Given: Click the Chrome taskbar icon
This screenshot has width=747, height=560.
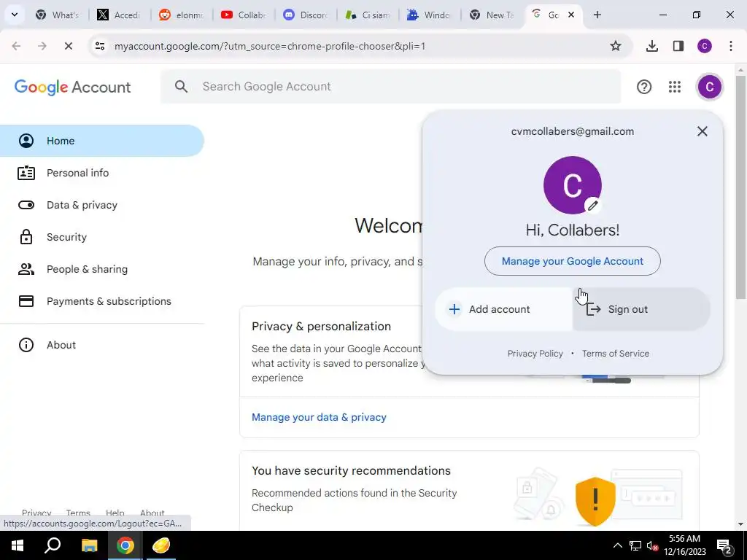Looking at the screenshot, I should click(125, 545).
